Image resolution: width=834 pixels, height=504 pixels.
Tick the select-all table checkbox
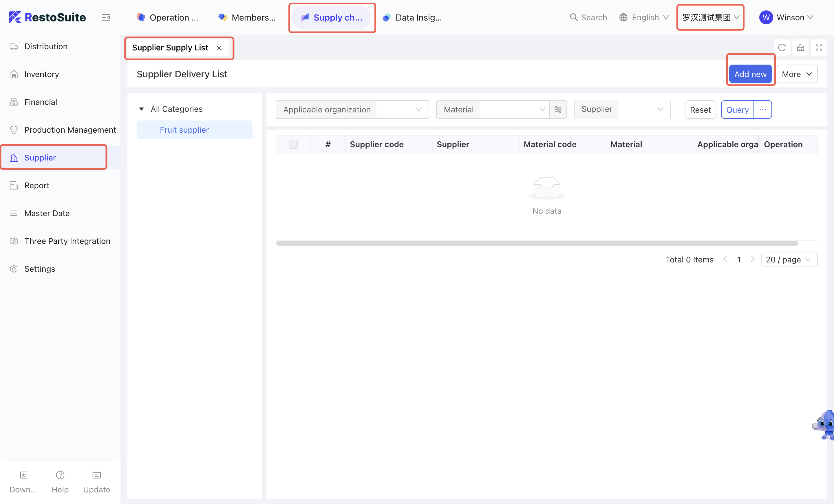coord(293,144)
